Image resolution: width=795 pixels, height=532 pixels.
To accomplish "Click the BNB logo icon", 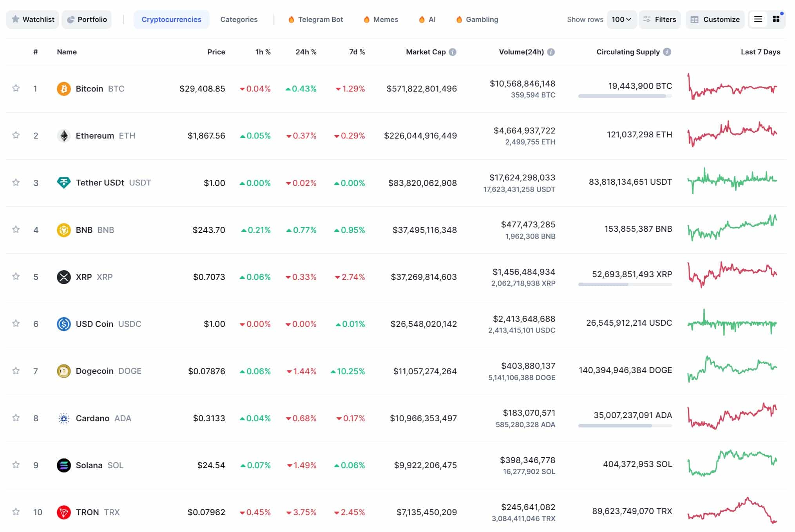I will point(64,230).
